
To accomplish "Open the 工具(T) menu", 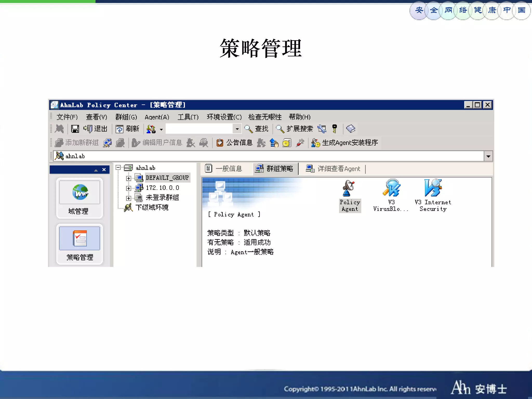I will 188,117.
